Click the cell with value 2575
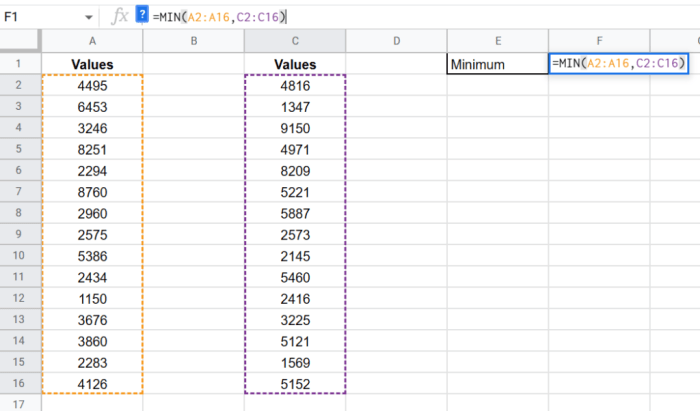 click(92, 234)
